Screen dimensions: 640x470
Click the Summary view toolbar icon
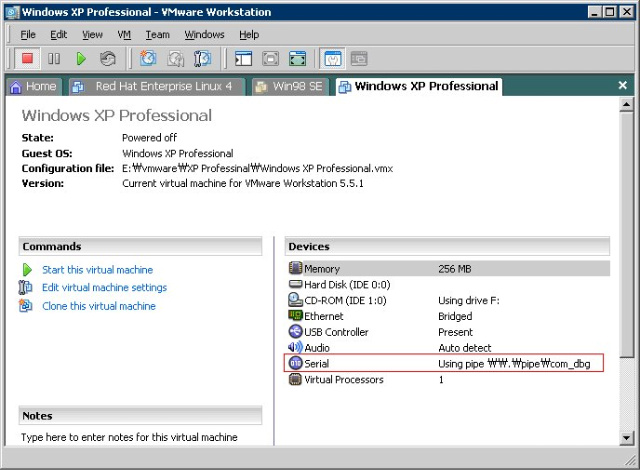(333, 59)
